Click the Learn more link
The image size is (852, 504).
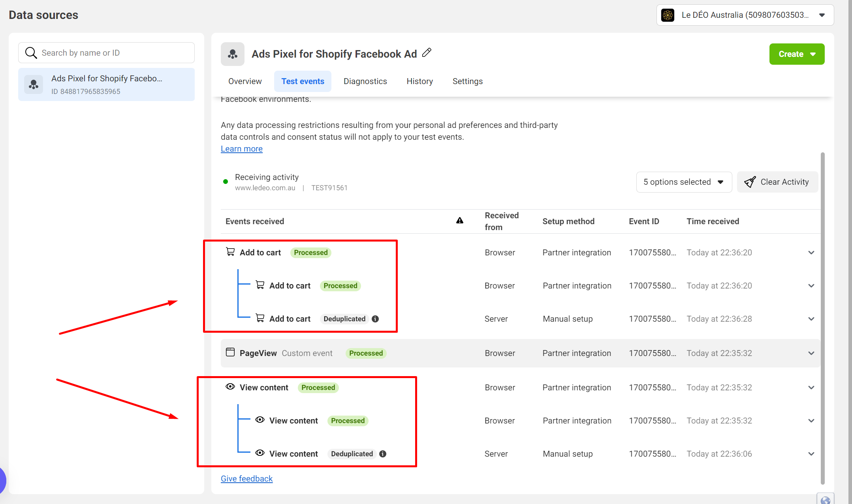tap(242, 149)
